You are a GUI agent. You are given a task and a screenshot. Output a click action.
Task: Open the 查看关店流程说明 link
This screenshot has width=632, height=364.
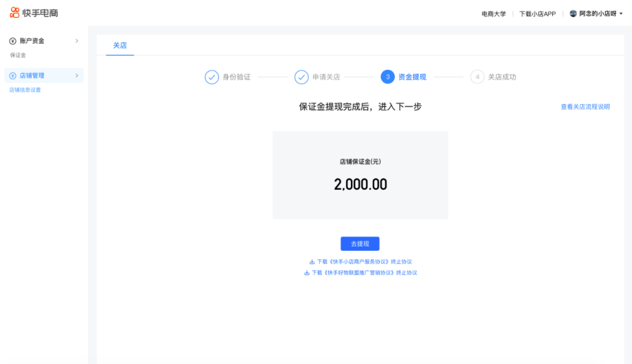[x=585, y=107]
